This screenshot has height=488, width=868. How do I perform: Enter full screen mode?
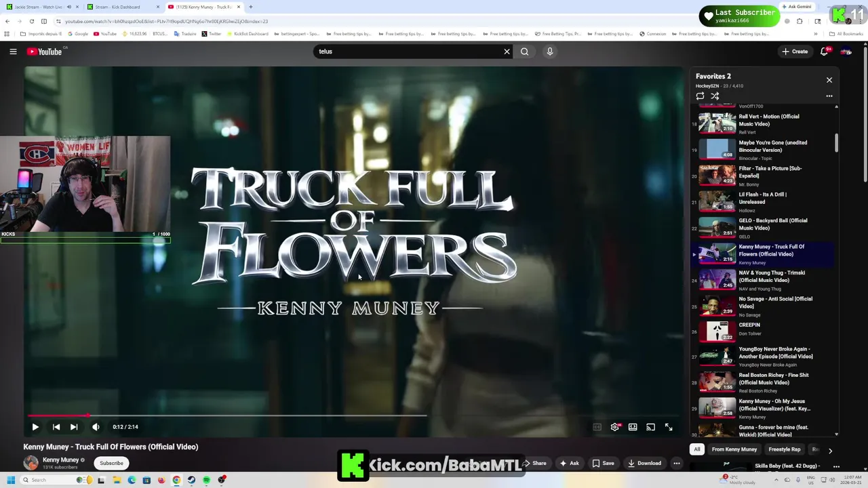[669, 427]
